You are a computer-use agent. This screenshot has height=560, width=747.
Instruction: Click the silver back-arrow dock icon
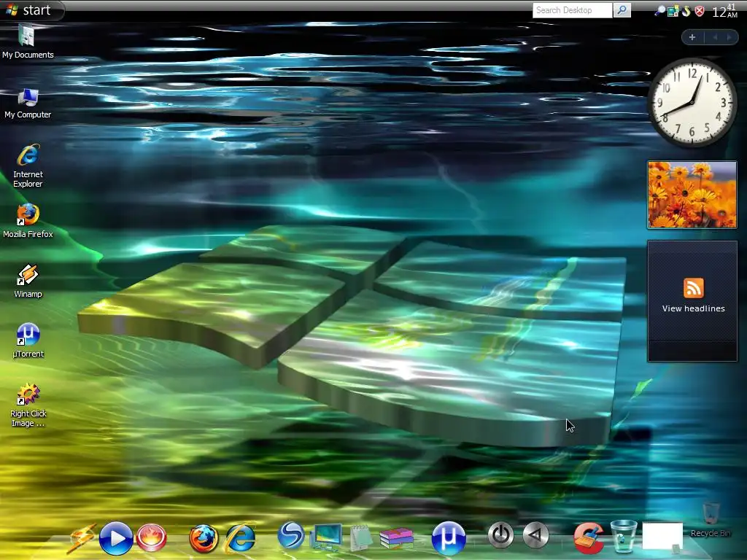535,535
